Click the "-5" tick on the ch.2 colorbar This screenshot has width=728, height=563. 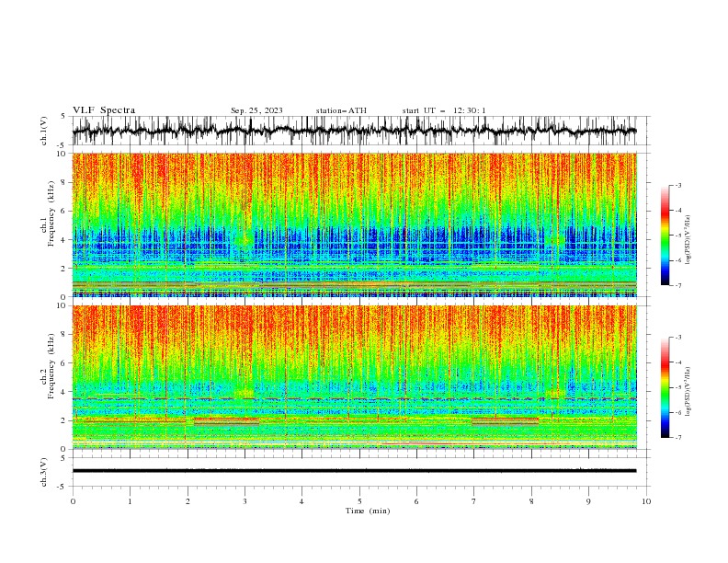(678, 387)
